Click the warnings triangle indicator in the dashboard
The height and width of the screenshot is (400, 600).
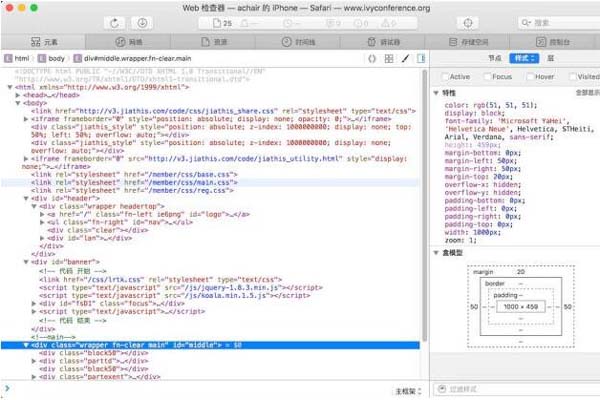point(388,23)
